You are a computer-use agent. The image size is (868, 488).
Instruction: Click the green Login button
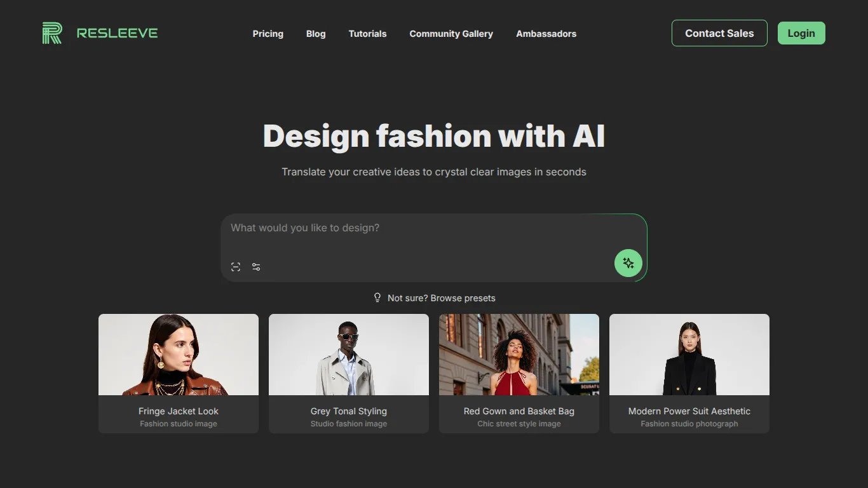pyautogui.click(x=801, y=33)
